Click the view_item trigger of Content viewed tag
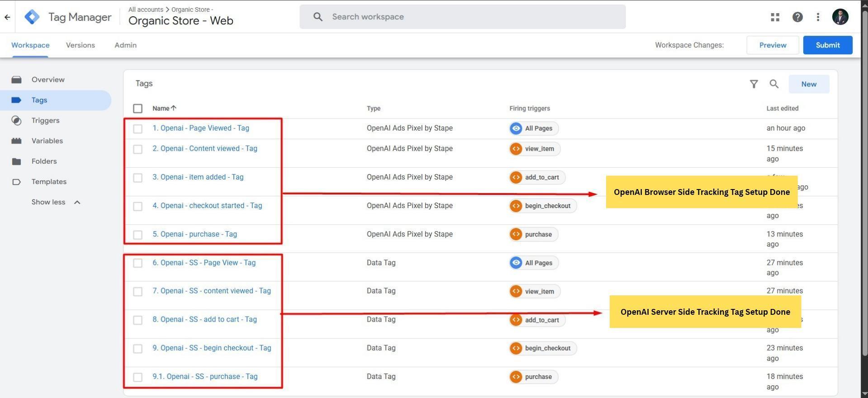 (535, 149)
